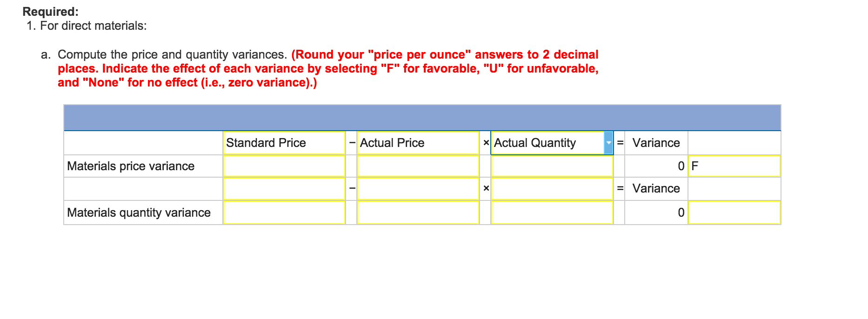The height and width of the screenshot is (319, 868).
Task: Click the Variance value showing 0 for quantity variance
Action: [x=656, y=213]
